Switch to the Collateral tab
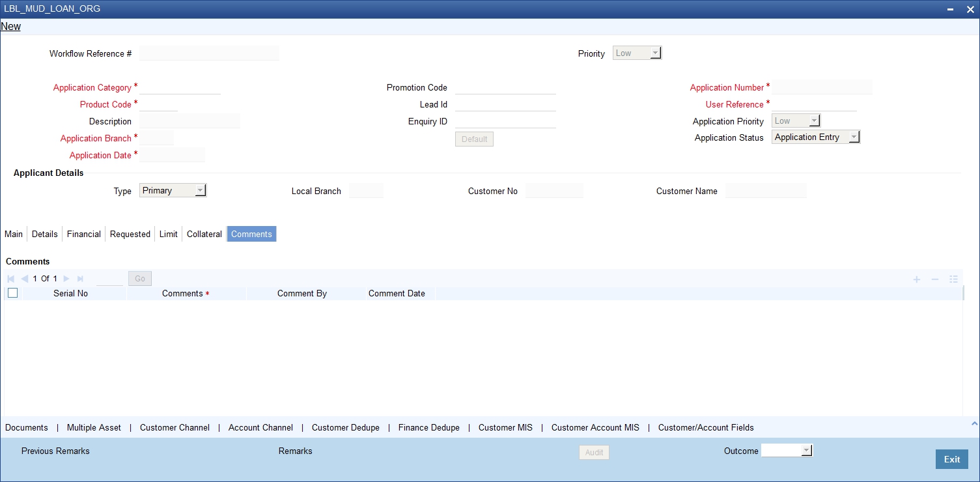This screenshot has height=482, width=980. point(204,234)
